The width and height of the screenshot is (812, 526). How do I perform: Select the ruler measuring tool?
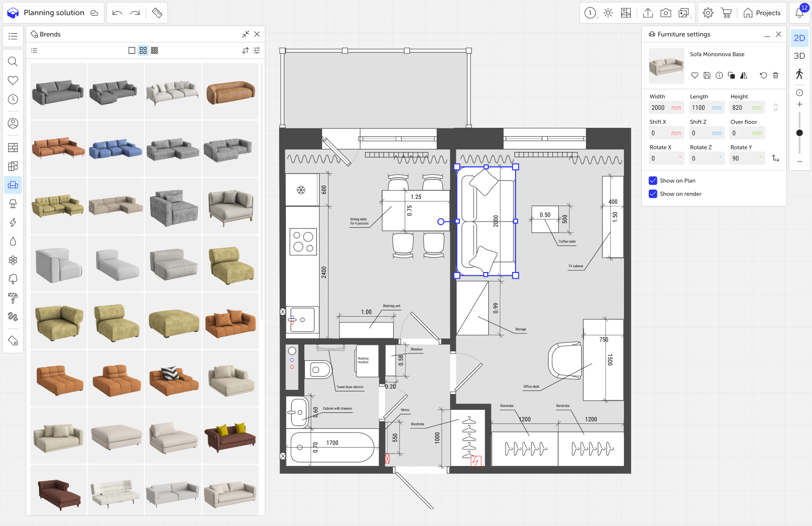point(157,13)
